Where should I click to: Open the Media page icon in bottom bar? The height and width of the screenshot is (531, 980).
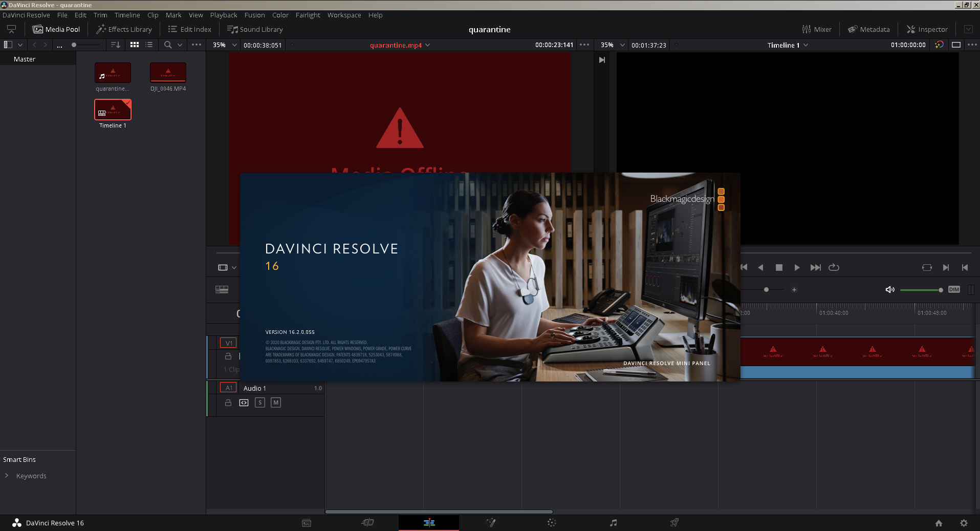pyautogui.click(x=307, y=523)
